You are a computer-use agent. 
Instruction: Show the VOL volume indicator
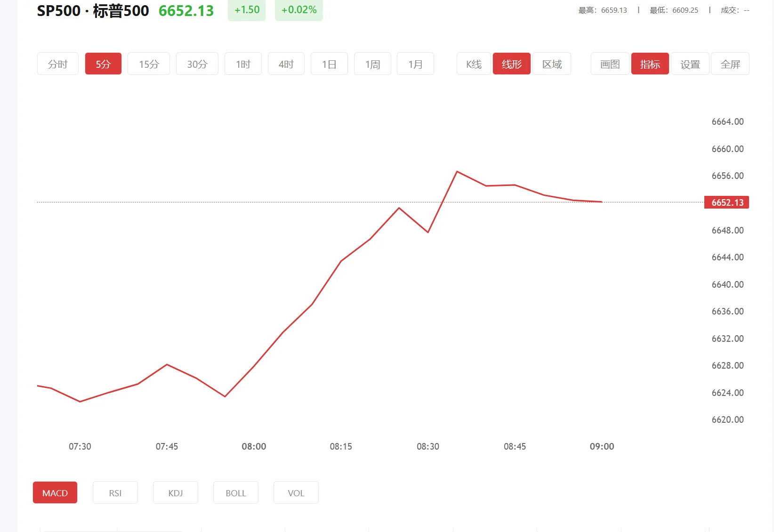[296, 492]
